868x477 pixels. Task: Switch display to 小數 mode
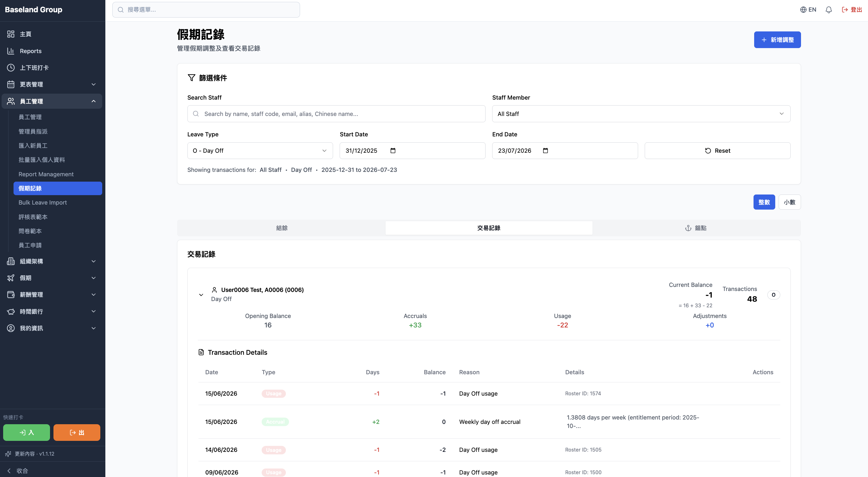click(x=789, y=202)
